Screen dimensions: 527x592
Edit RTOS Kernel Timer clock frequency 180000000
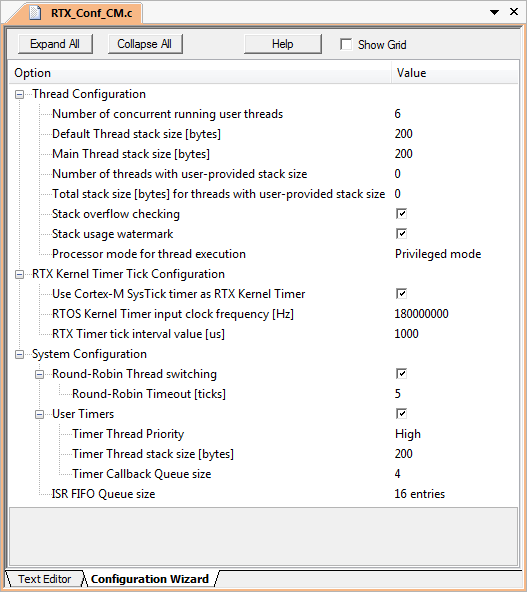(421, 314)
